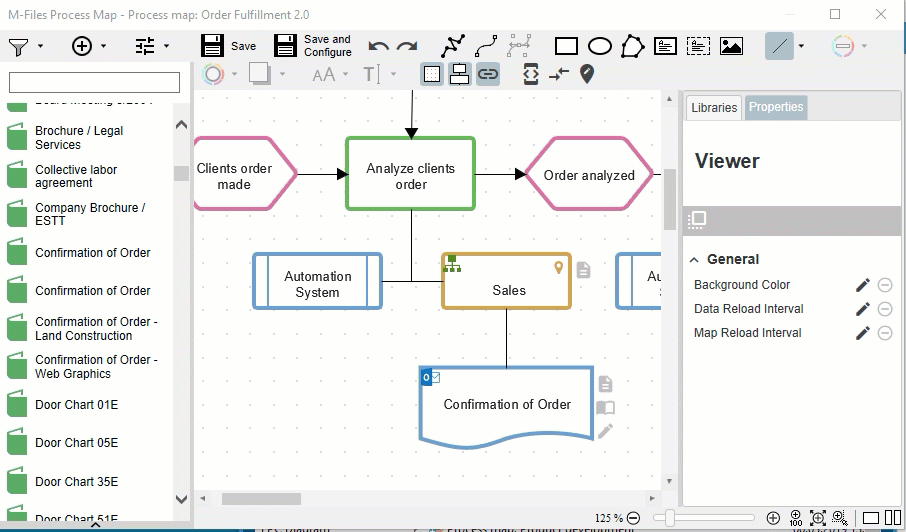Select the orthogonal connector tool
This screenshot has width=906, height=532.
point(519,46)
